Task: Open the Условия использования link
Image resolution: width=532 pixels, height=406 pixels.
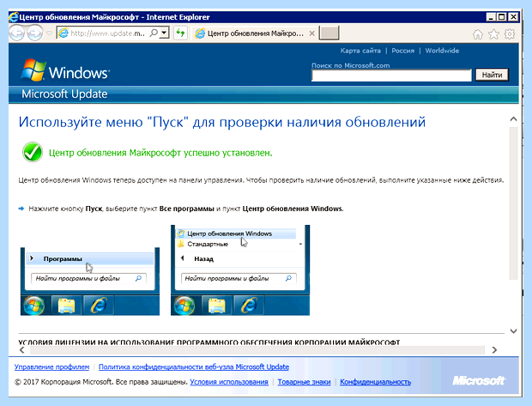Action: coord(229,382)
